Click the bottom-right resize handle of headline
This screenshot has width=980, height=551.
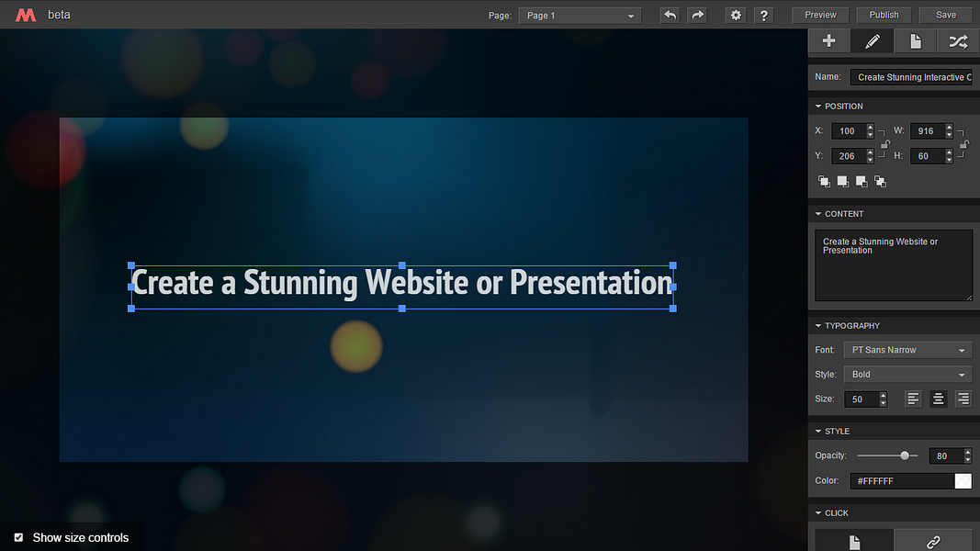click(x=673, y=309)
